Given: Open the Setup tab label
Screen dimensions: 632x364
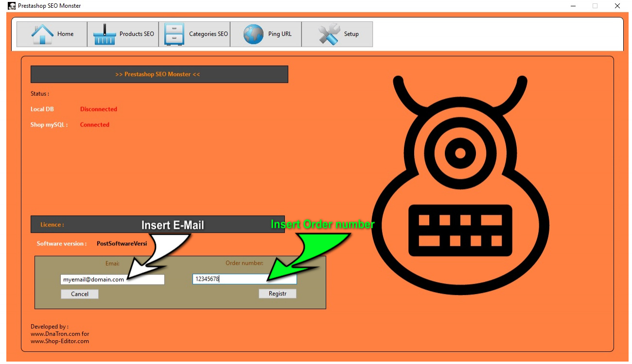Looking at the screenshot, I should tap(351, 34).
